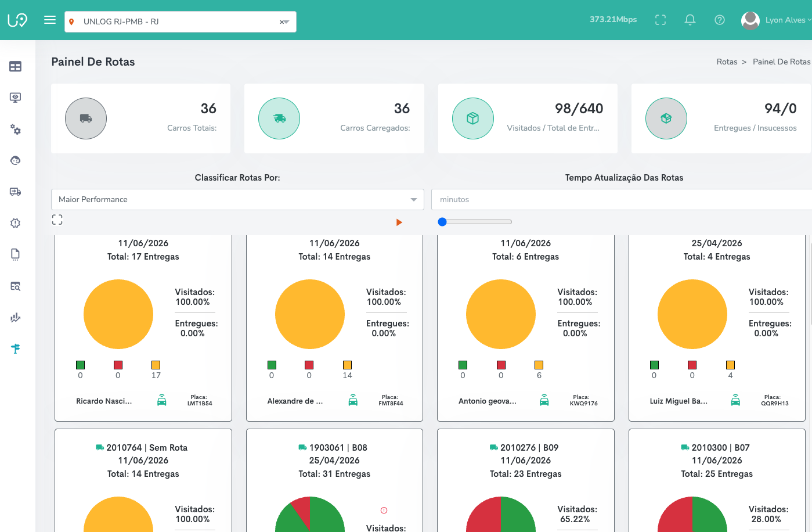Open the hamburger menu in header
Viewport: 812px width, 532px height.
click(x=50, y=20)
